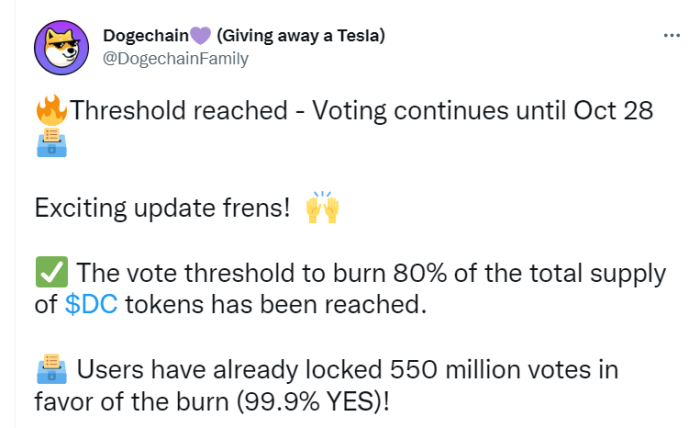The width and height of the screenshot is (700, 428).
Task: Click the "Oct 28" date text
Action: point(613,110)
